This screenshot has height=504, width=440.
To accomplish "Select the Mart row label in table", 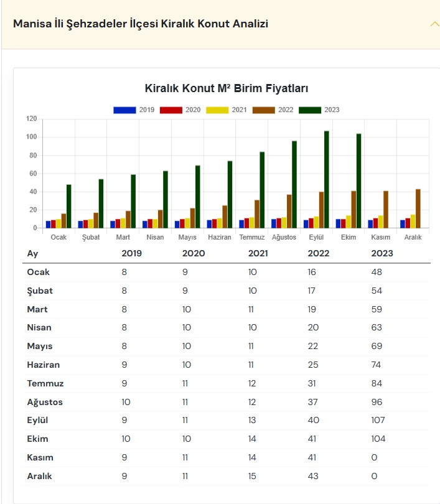I will tap(37, 309).
